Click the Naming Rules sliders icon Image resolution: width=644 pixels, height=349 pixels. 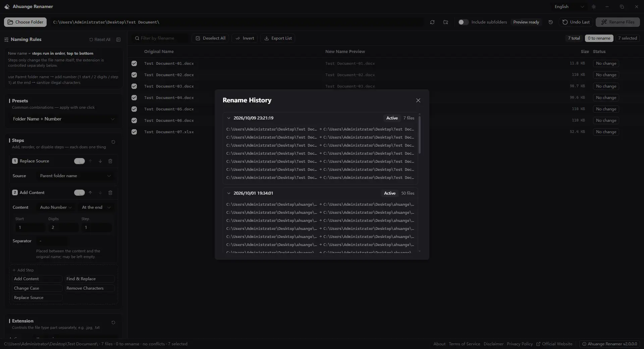click(6, 40)
